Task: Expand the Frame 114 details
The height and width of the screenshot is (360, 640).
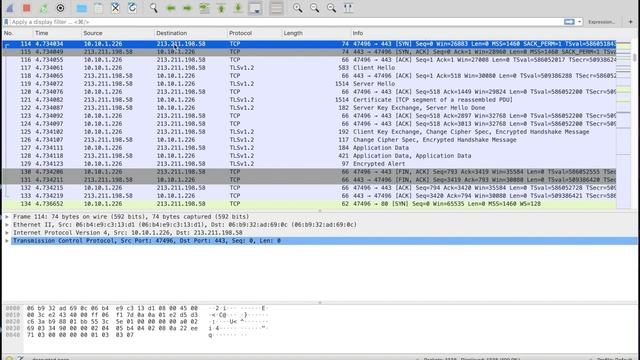Action: 7,217
